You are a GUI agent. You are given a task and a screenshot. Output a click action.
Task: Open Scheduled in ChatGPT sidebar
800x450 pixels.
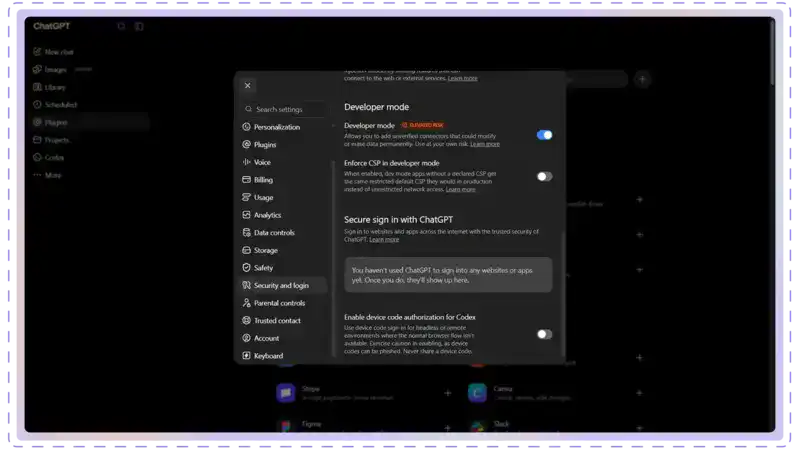55,105
